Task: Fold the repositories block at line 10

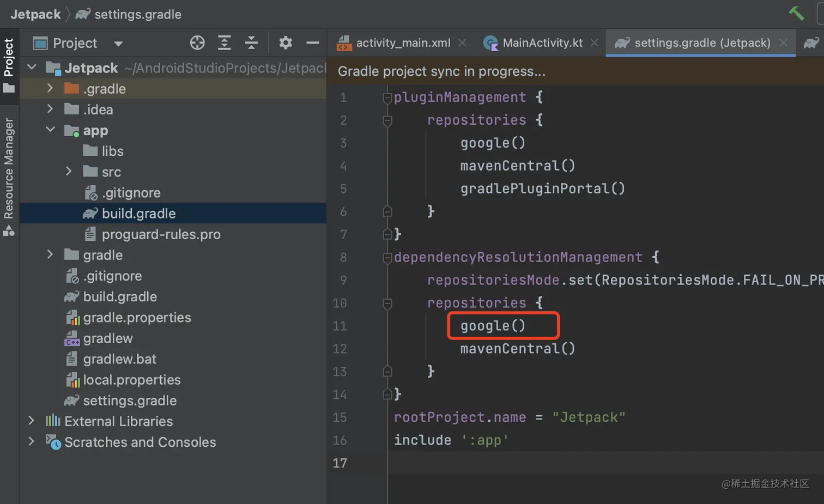Action: (387, 303)
